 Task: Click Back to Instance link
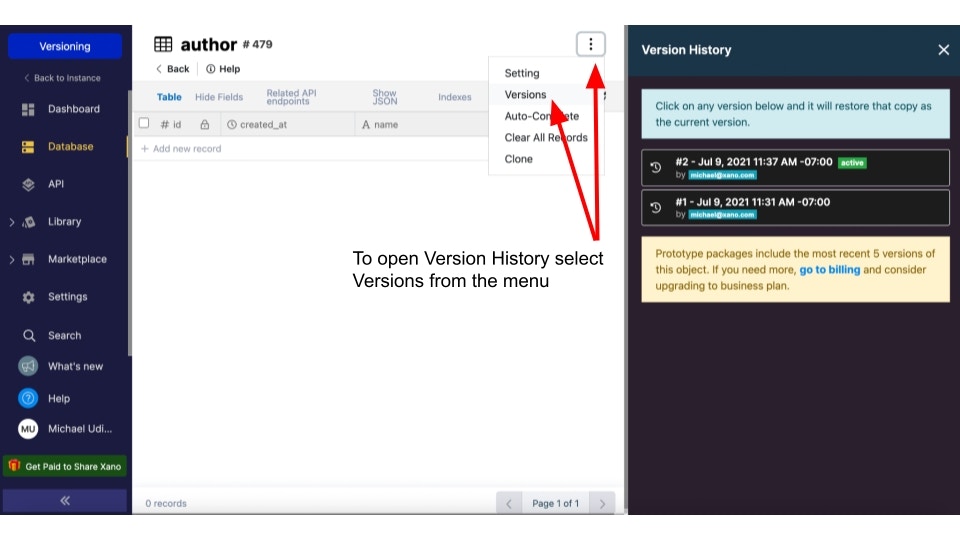[62, 78]
